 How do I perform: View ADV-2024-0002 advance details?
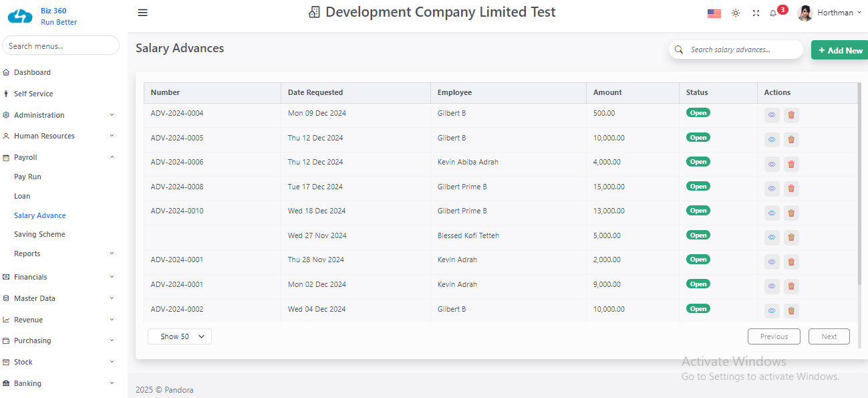(x=772, y=311)
